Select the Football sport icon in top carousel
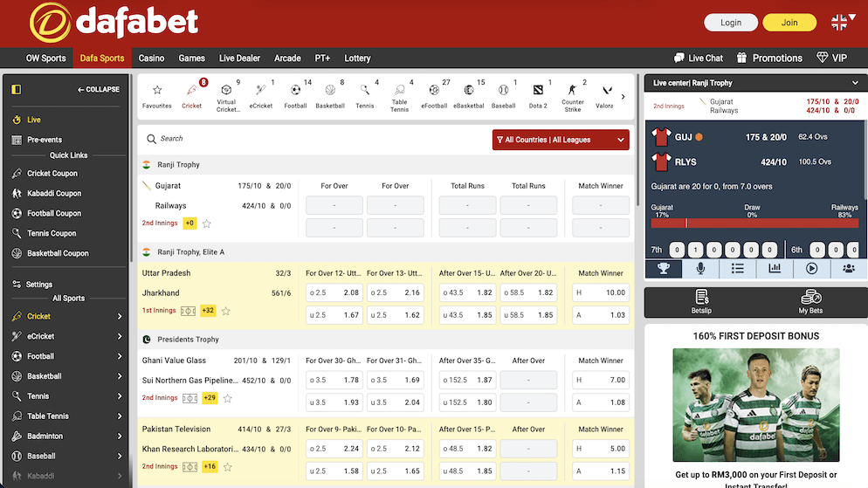Image resolution: width=868 pixels, height=488 pixels. click(296, 96)
